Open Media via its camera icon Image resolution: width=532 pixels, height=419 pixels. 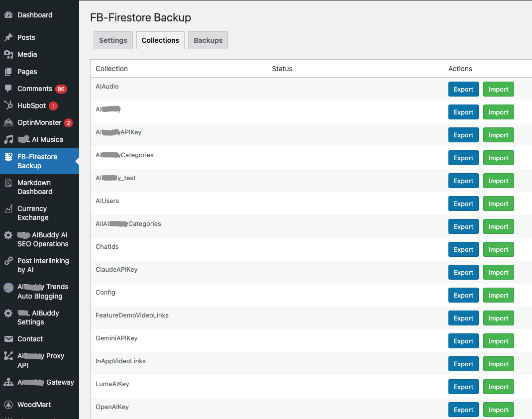8,54
